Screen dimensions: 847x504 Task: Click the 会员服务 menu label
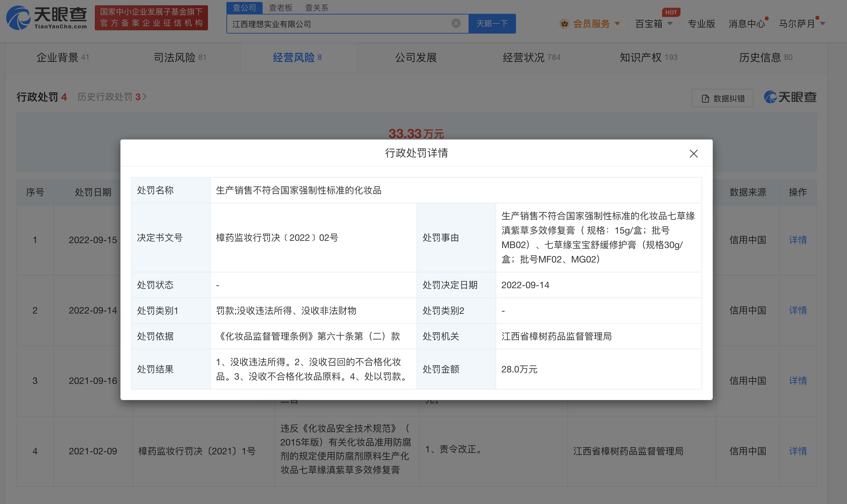click(x=591, y=23)
